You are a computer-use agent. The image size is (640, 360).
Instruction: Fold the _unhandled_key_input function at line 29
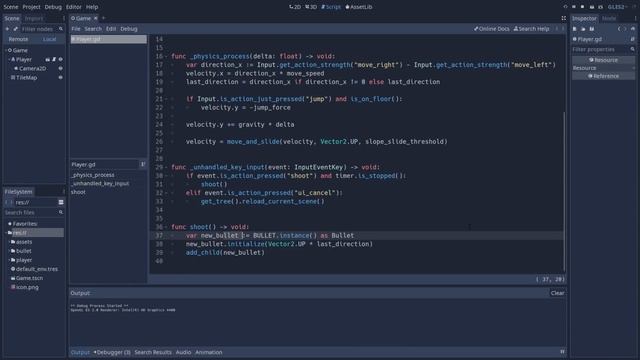tap(167, 167)
